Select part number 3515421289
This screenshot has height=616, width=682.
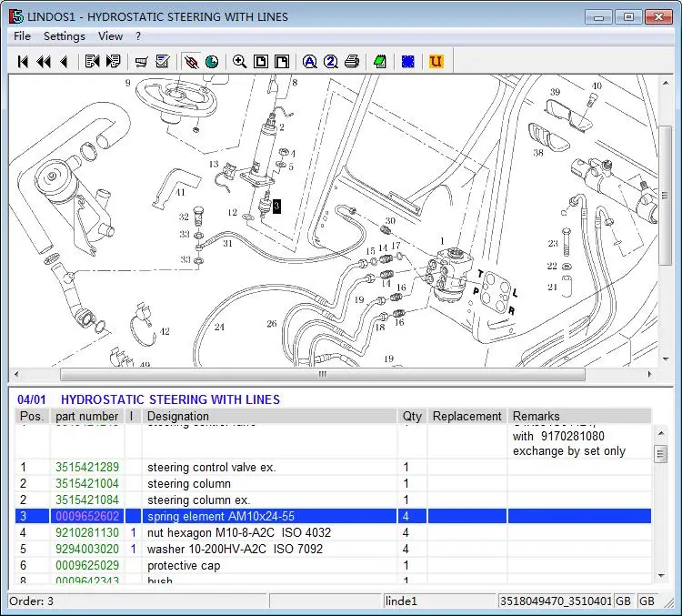(87, 467)
